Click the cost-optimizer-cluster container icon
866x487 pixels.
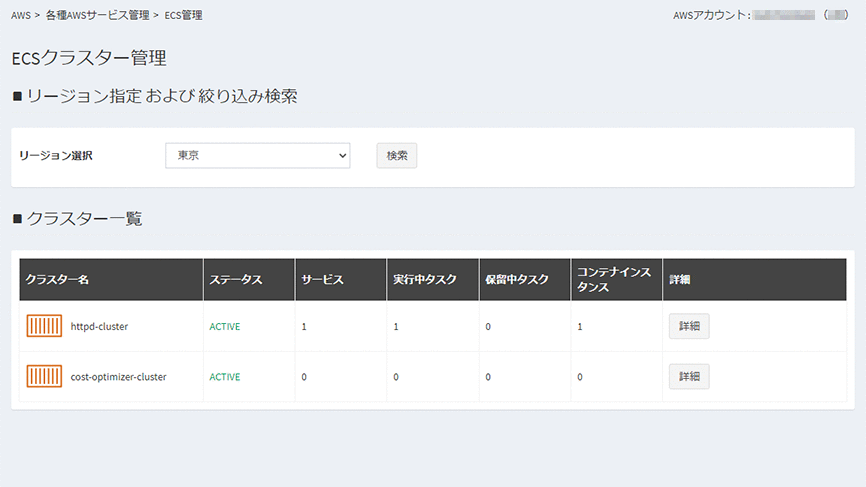tap(44, 376)
